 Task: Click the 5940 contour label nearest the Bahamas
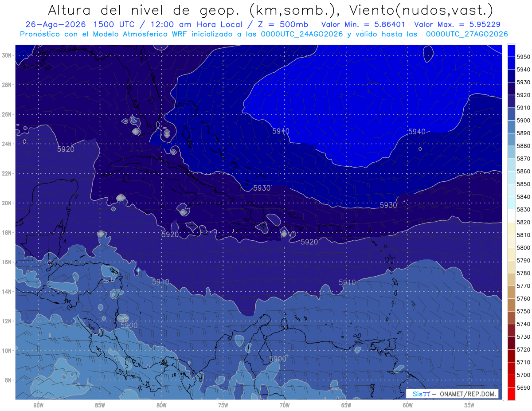281,131
